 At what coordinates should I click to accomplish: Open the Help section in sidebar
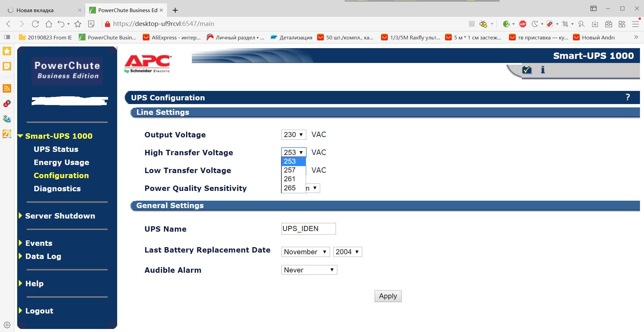(34, 284)
